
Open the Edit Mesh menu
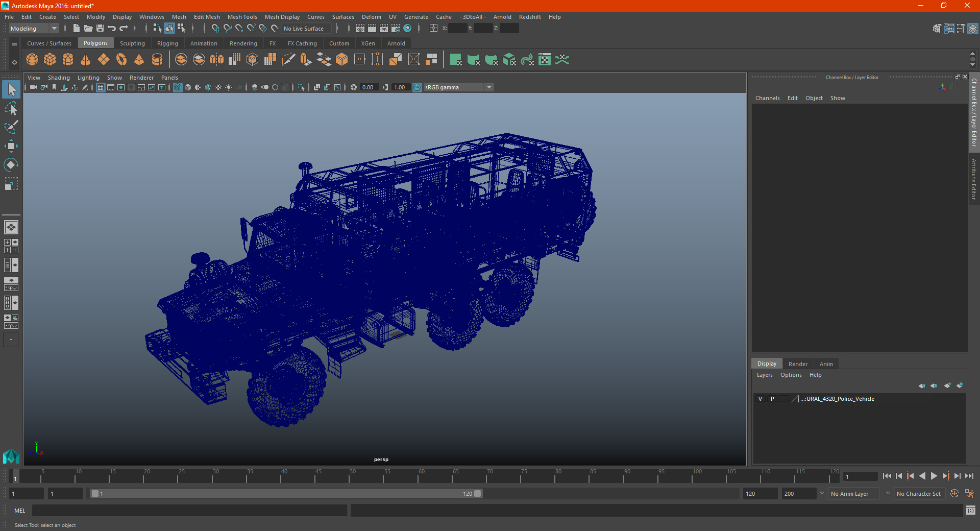tap(207, 17)
